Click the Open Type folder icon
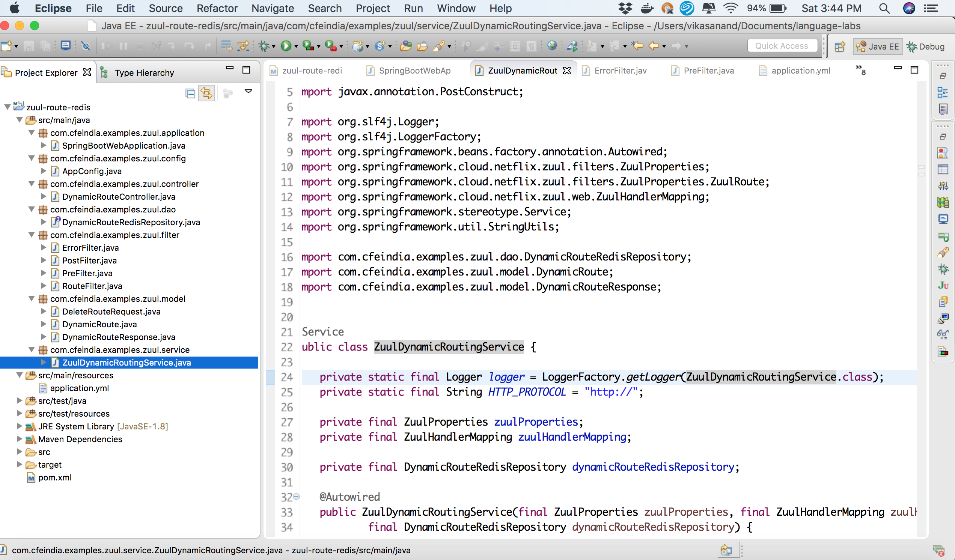955x560 pixels. pyautogui.click(x=405, y=46)
